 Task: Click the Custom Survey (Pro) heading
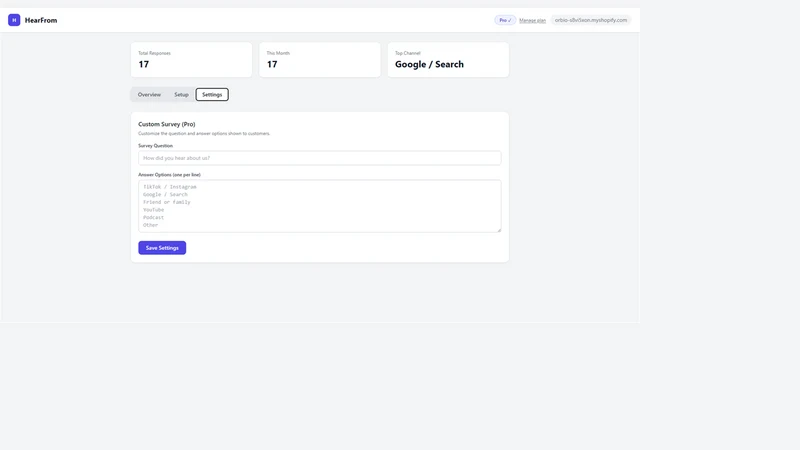(x=167, y=124)
